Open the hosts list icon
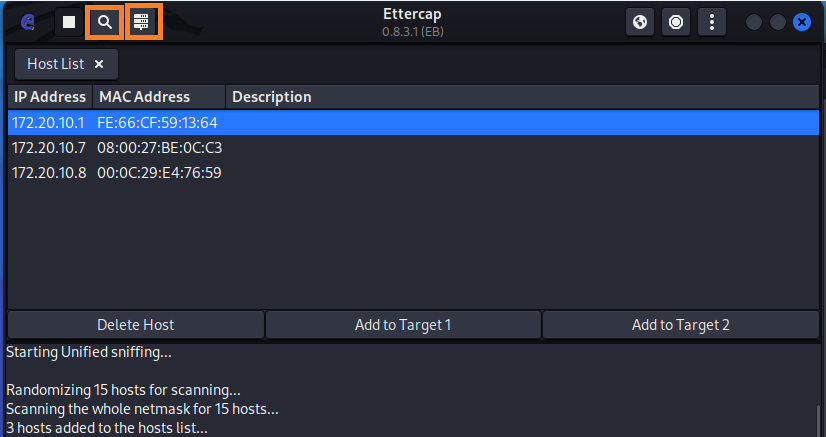 coord(141,21)
